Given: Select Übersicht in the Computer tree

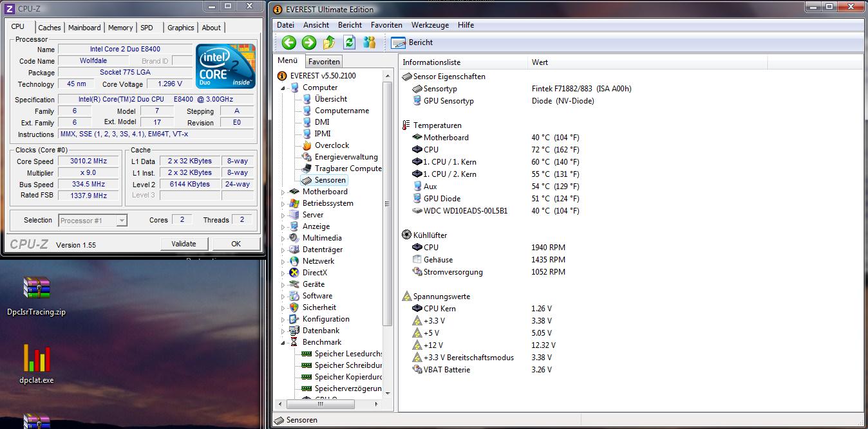Looking at the screenshot, I should [x=331, y=99].
